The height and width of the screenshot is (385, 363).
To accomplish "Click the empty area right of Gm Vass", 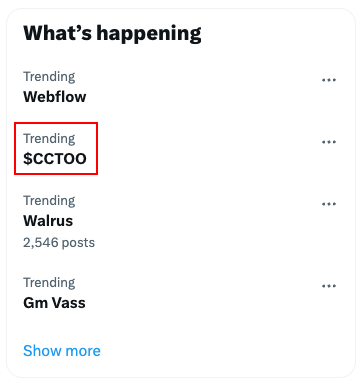I will (x=200, y=303).
